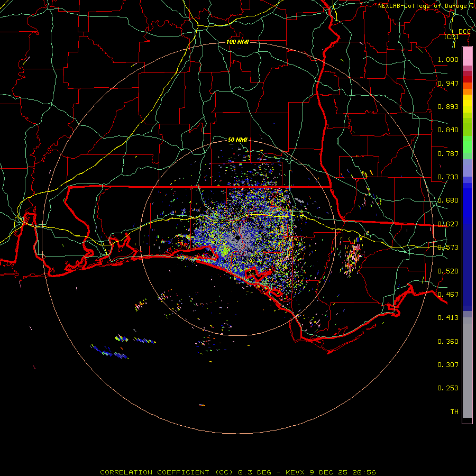Click the 0.680 colorbar value
Viewport: 476px width, 476px height.
(448, 200)
